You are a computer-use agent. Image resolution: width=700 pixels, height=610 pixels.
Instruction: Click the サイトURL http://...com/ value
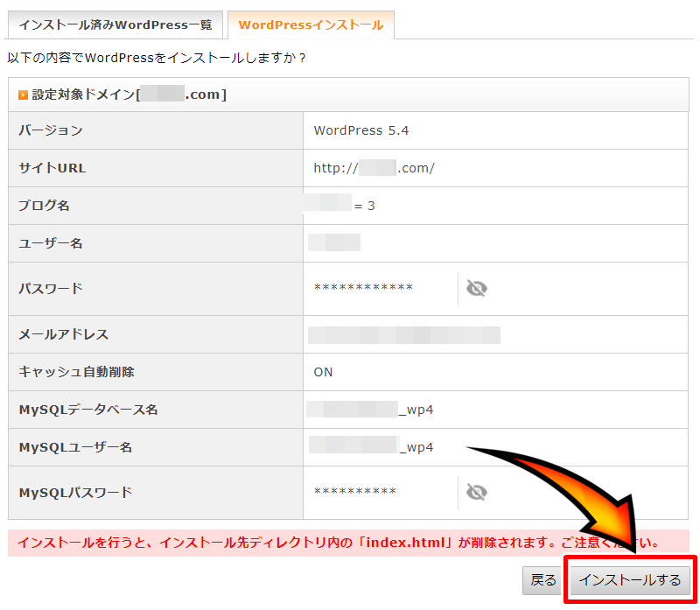coord(374,168)
